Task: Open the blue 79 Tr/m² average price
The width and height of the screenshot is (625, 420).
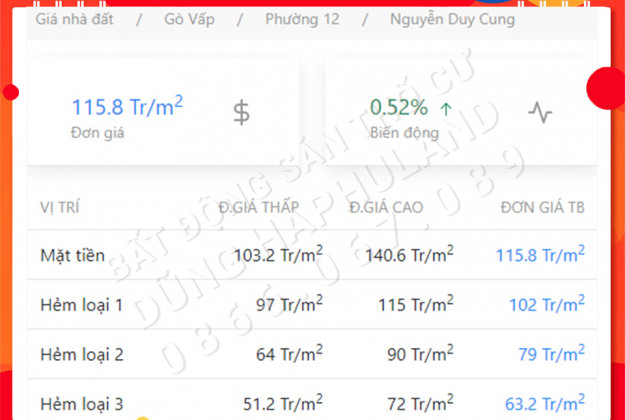Action: click(x=552, y=354)
